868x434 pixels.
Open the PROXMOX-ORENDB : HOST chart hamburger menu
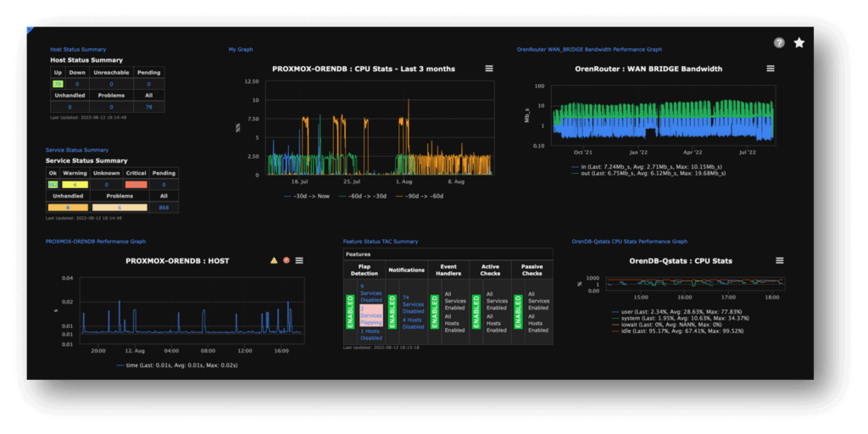point(299,260)
